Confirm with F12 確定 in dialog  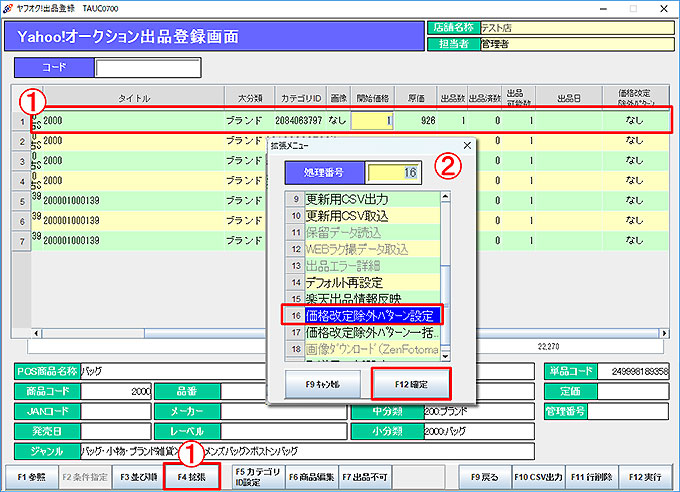click(x=411, y=384)
